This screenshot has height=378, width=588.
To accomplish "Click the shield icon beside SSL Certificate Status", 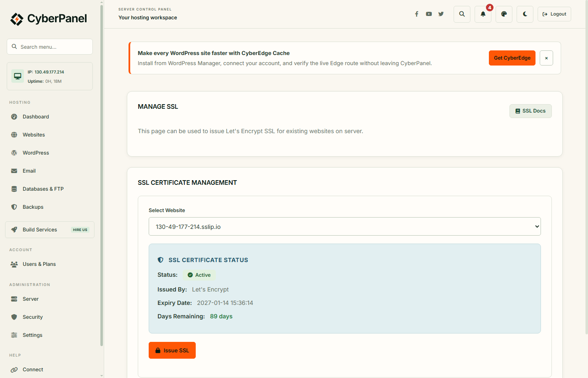I will (160, 260).
